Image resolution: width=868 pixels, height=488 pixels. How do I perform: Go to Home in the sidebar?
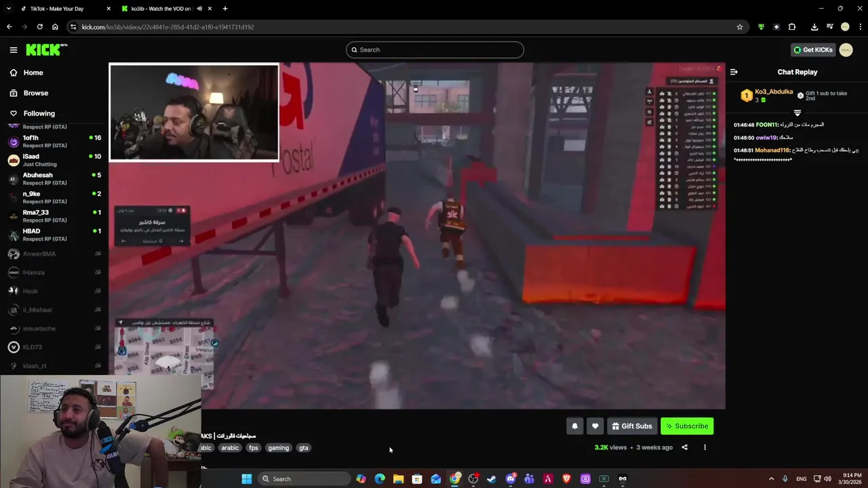click(x=33, y=73)
